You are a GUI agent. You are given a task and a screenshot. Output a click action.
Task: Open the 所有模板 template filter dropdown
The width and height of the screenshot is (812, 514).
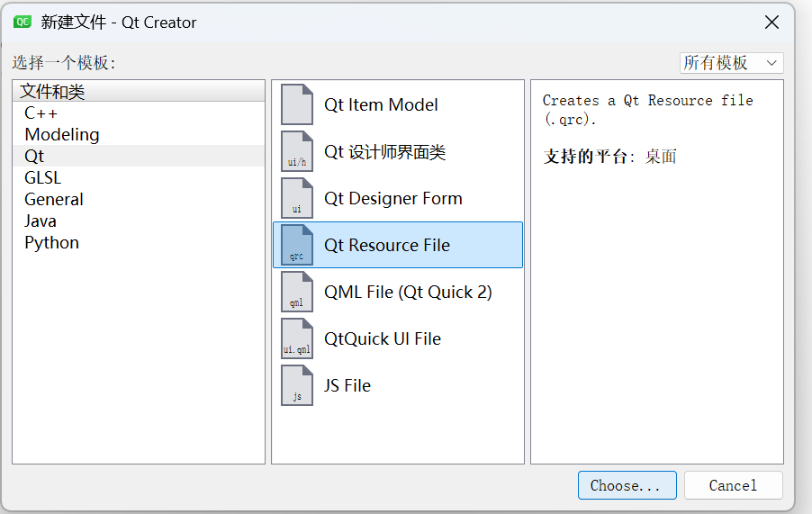[x=731, y=63]
